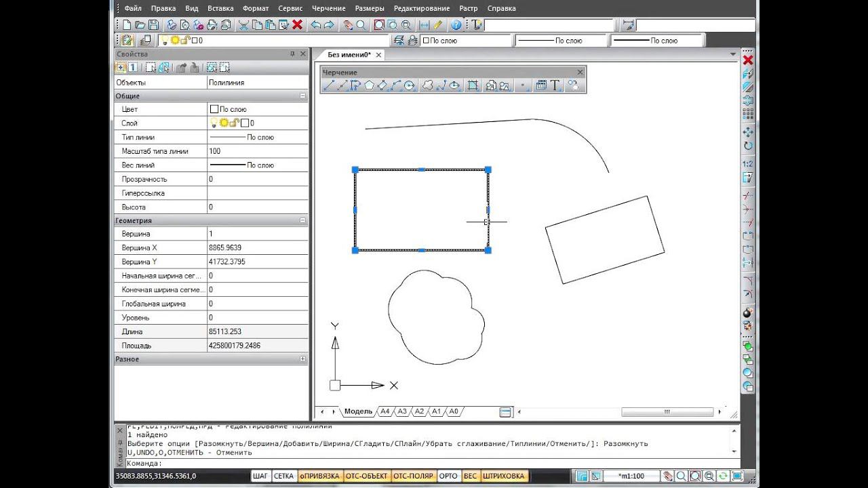Viewport: 868px width, 488px height.
Task: Toggle ШАГ snap mode in the status bar
Action: [260, 476]
